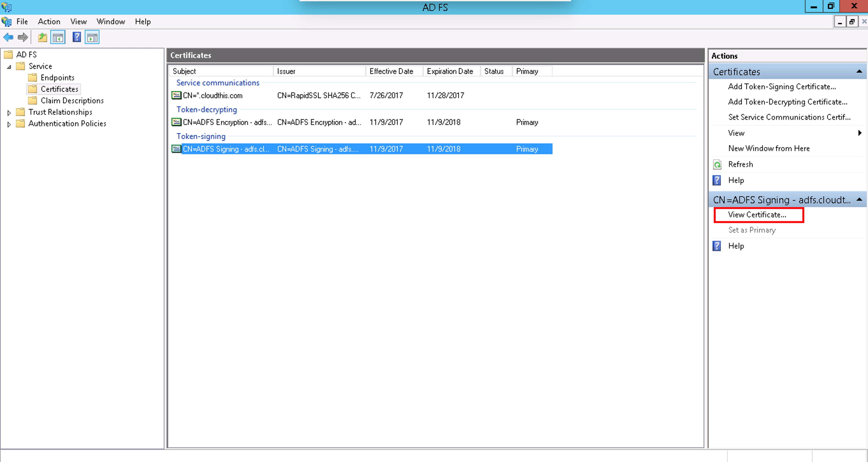Click the Token-signing group header
The width and height of the screenshot is (868, 462).
point(201,136)
